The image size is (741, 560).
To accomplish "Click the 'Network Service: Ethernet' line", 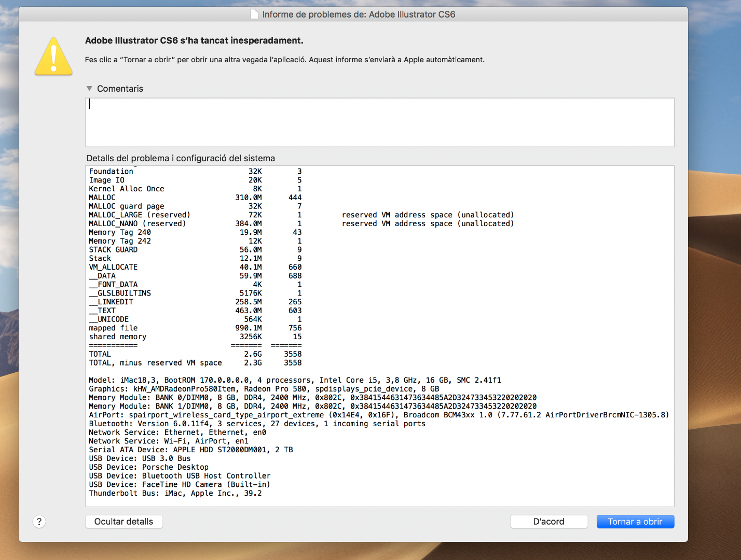I will (x=177, y=433).
